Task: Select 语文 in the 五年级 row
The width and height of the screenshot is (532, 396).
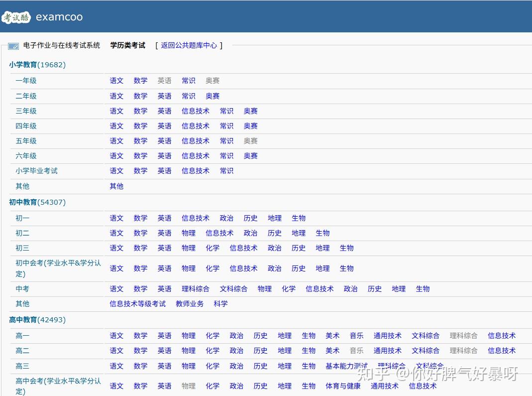Action: [116, 141]
